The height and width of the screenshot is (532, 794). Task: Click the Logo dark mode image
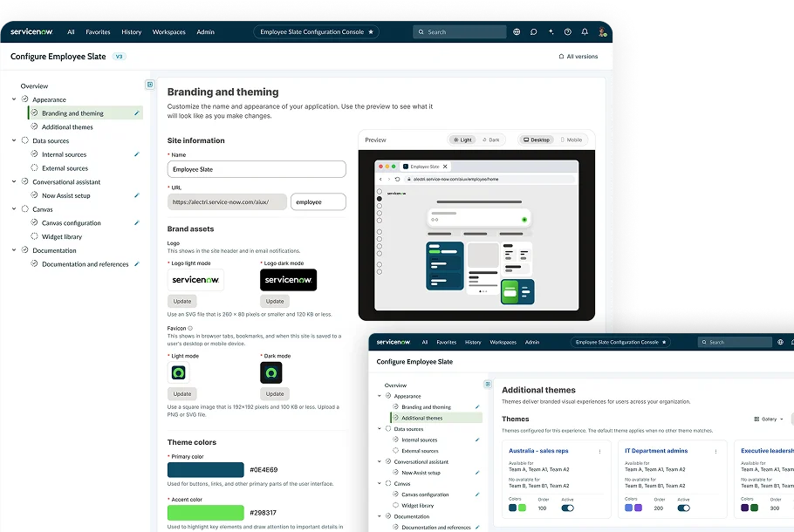[x=288, y=280]
